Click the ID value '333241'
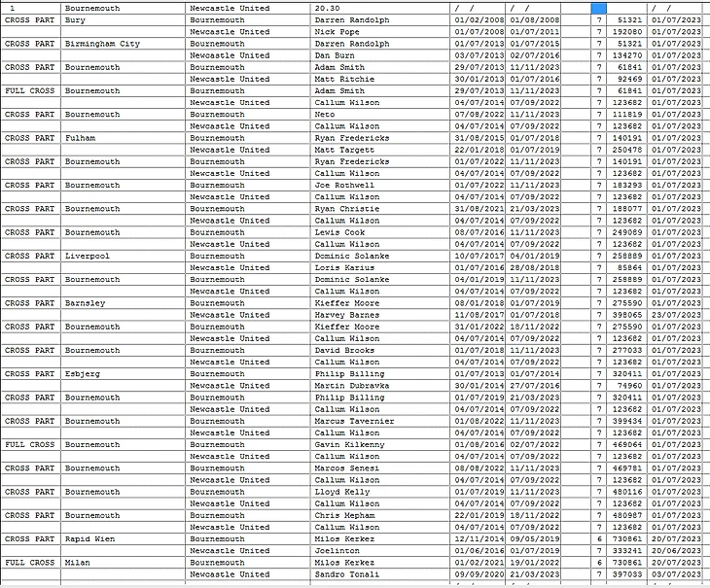Screen dimensions: 710x588 click(627, 550)
